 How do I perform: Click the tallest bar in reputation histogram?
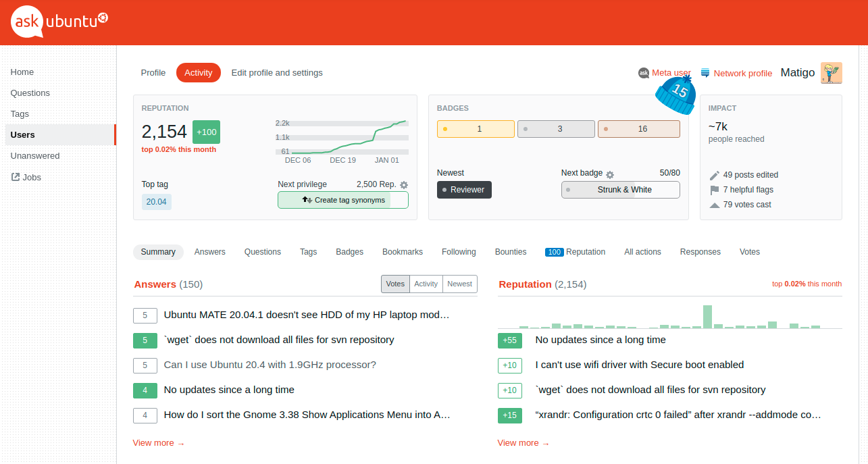point(708,317)
